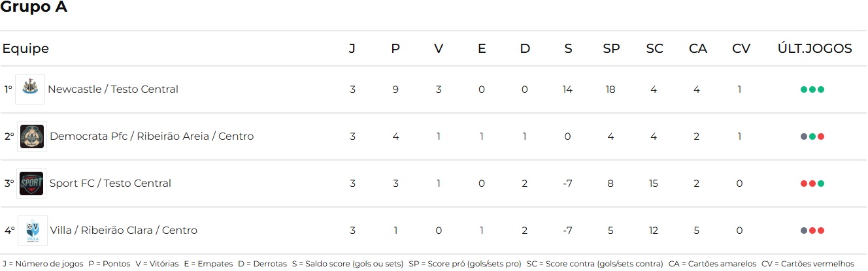Click the P points column header
The image size is (868, 271).
click(395, 49)
